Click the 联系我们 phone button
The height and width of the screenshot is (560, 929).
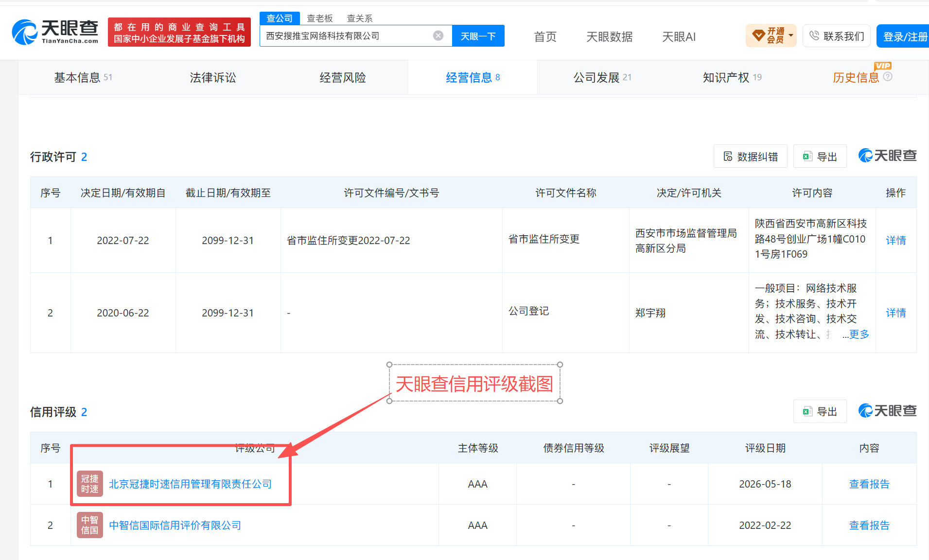[x=837, y=36]
